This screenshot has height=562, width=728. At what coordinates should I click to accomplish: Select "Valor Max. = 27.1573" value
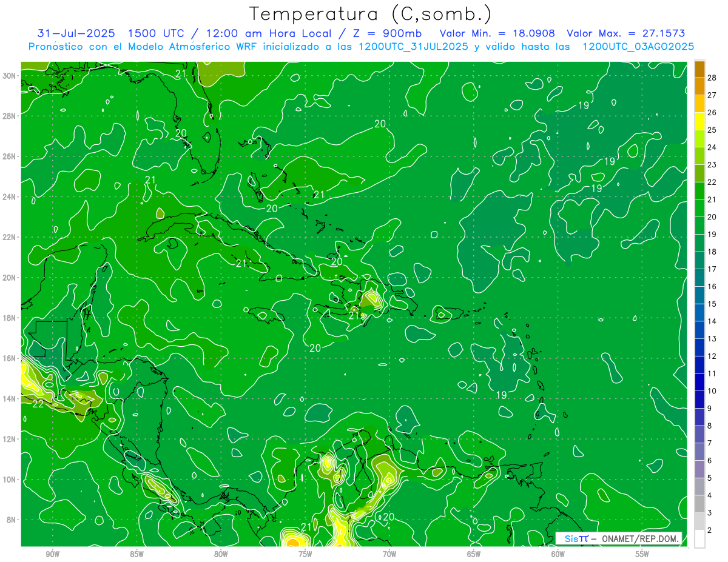626,33
